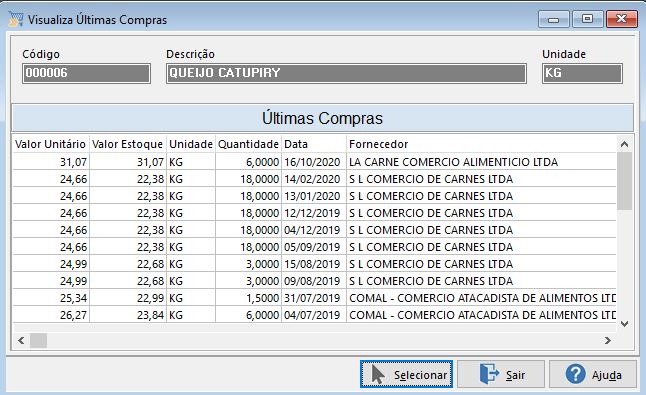
Task: Click quantity 1,5000
Action: click(x=263, y=298)
